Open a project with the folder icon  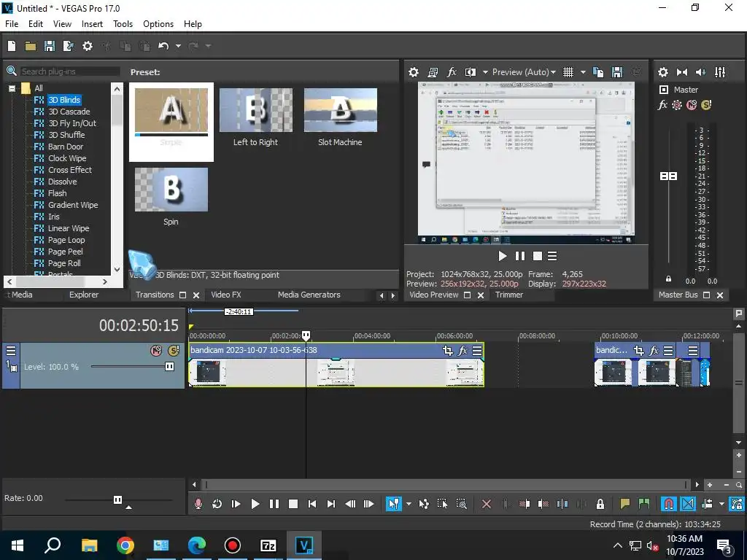pyautogui.click(x=31, y=46)
